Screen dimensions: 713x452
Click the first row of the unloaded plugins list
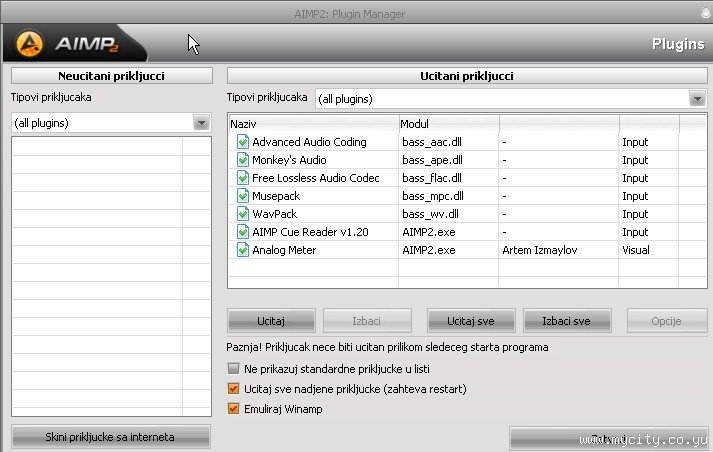(x=111, y=146)
